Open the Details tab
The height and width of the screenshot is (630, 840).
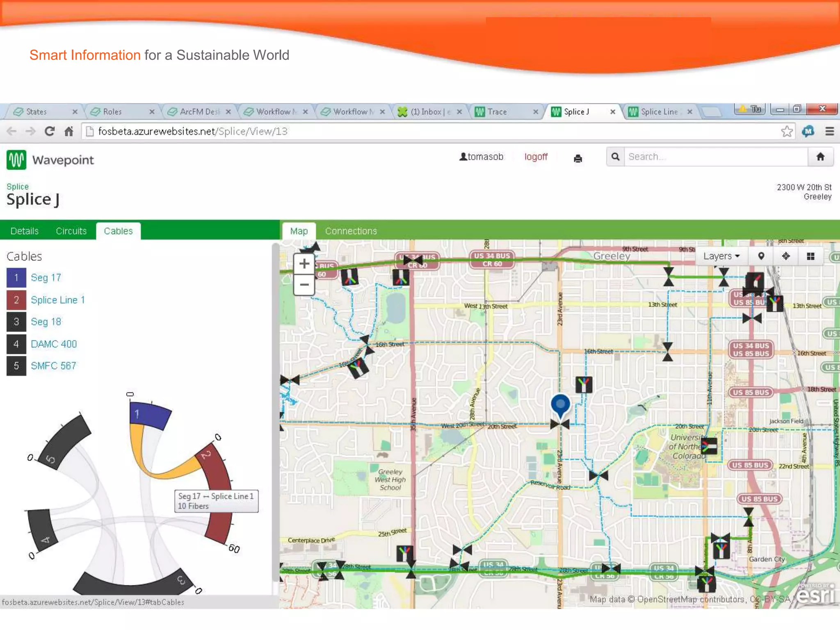pos(24,231)
